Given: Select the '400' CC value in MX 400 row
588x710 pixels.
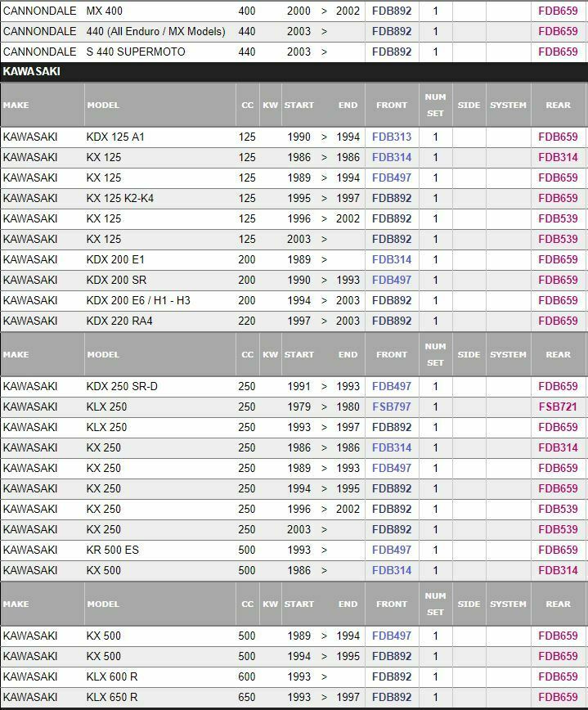Looking at the screenshot, I should (247, 11).
